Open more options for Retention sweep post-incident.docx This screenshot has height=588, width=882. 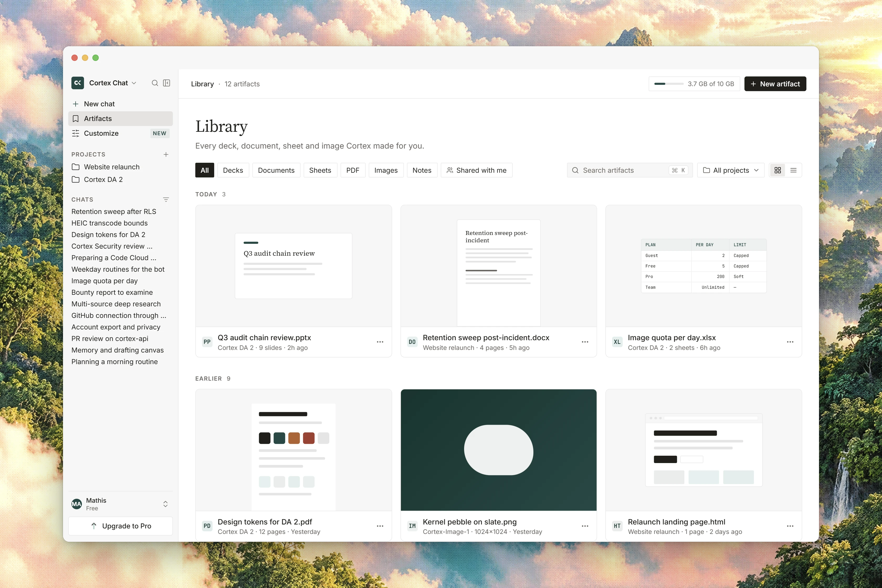click(x=585, y=342)
